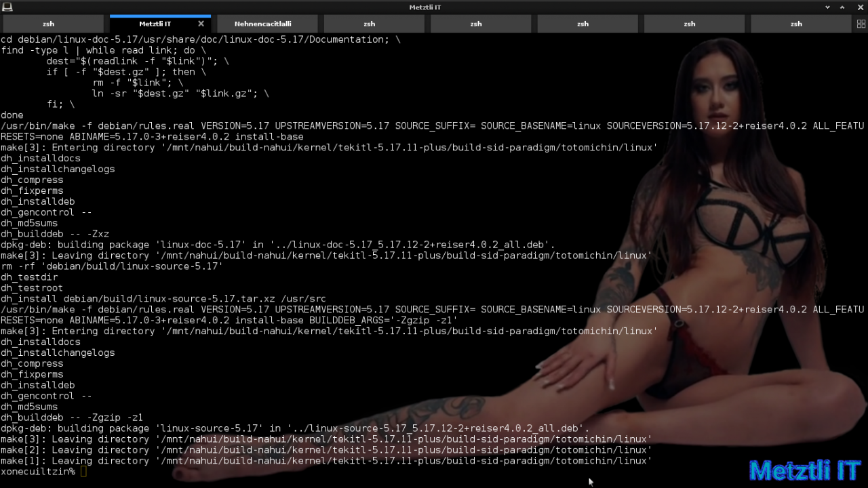Viewport: 868px width, 488px height.
Task: Click the Metztli IT window title text
Action: [425, 7]
